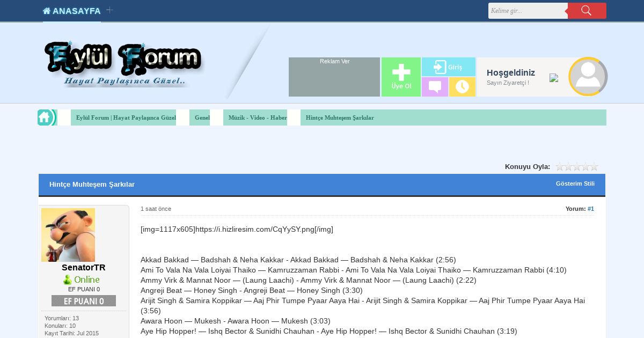Click the 'Konuyu Oyla:' label
644x338 pixels.
[528, 167]
